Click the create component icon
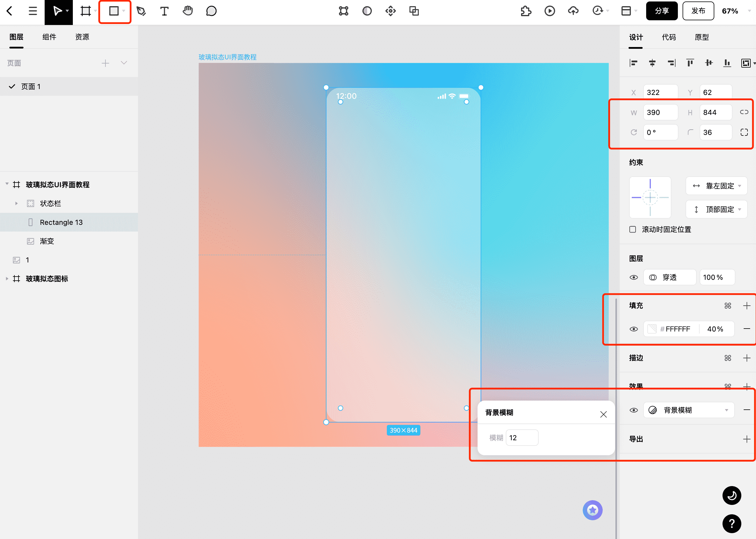Image resolution: width=756 pixels, height=539 pixels. pos(344,11)
